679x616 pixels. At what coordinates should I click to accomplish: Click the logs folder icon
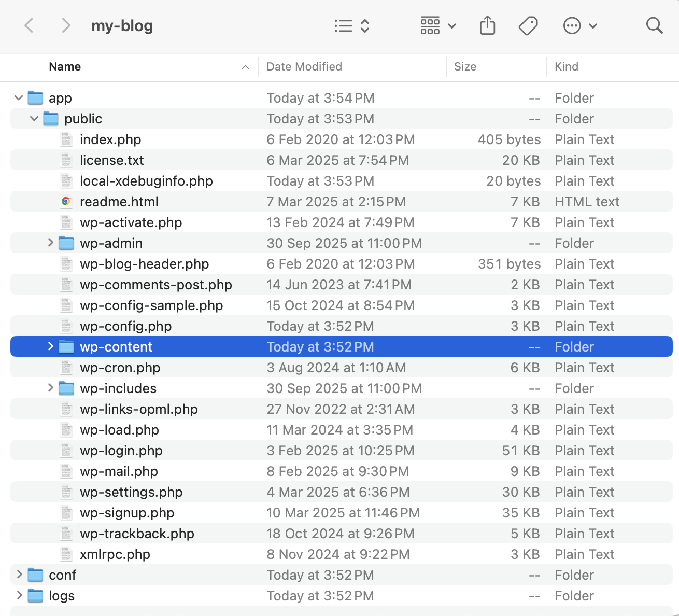[35, 596]
